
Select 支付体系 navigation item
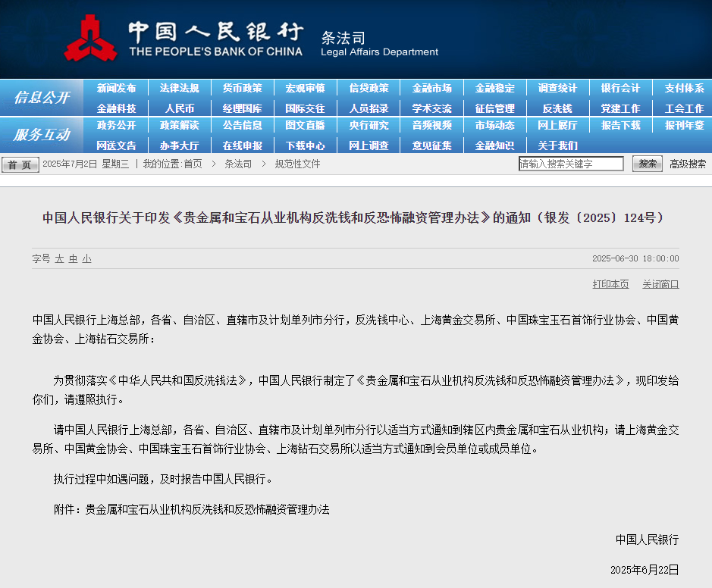point(684,88)
